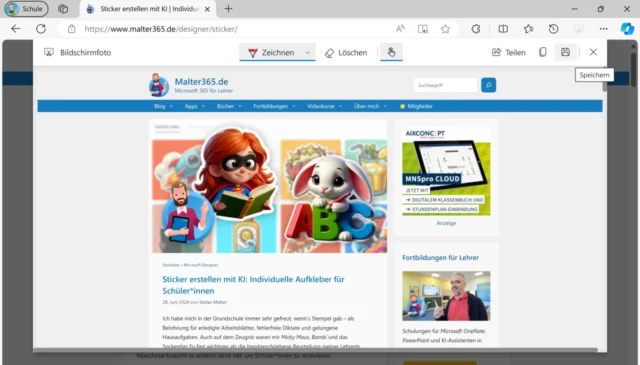Expand the Videokurse menu

[324, 106]
